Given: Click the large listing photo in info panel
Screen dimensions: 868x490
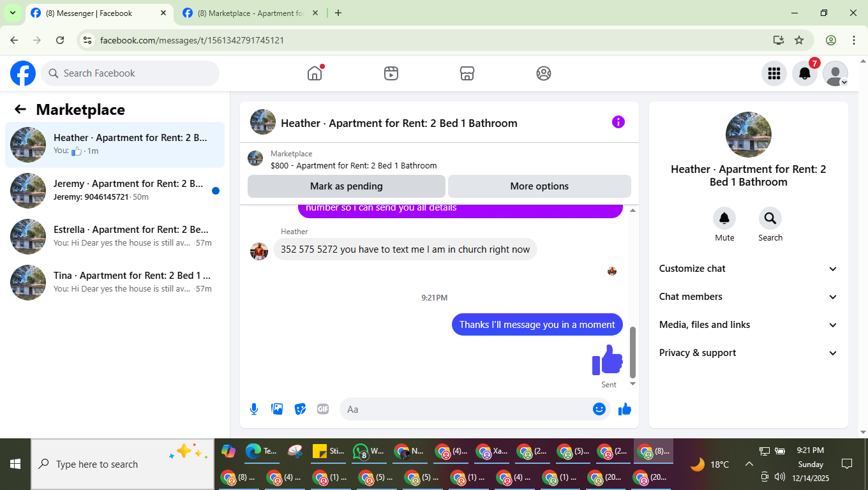Looking at the screenshot, I should tap(749, 135).
